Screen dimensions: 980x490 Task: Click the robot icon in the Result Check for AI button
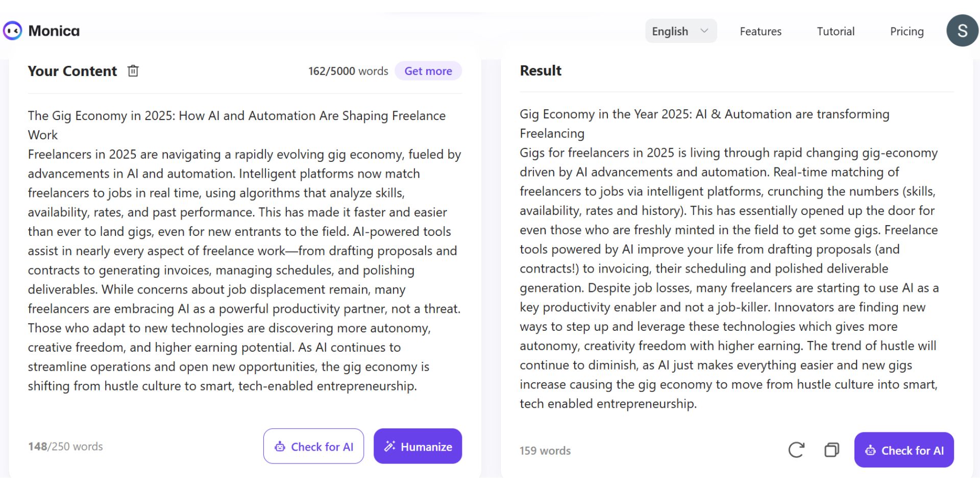(870, 450)
